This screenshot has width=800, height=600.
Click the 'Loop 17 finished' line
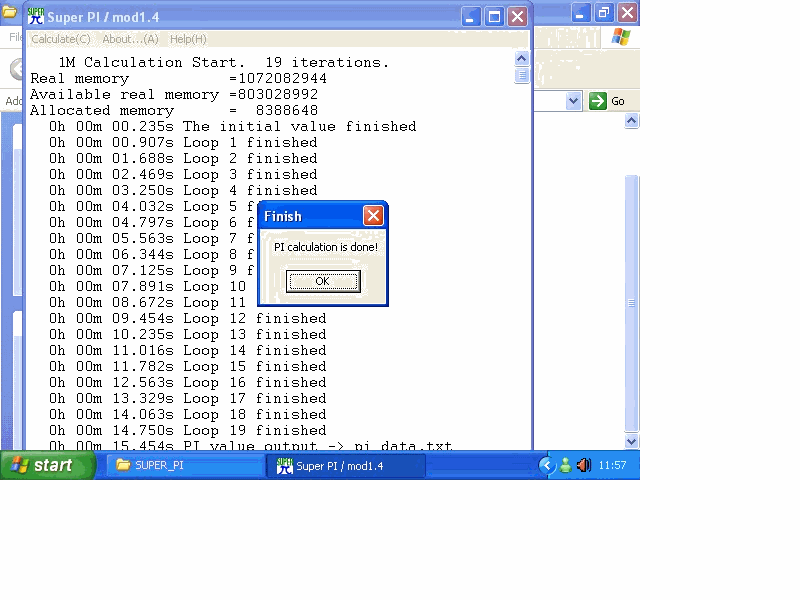pyautogui.click(x=188, y=398)
